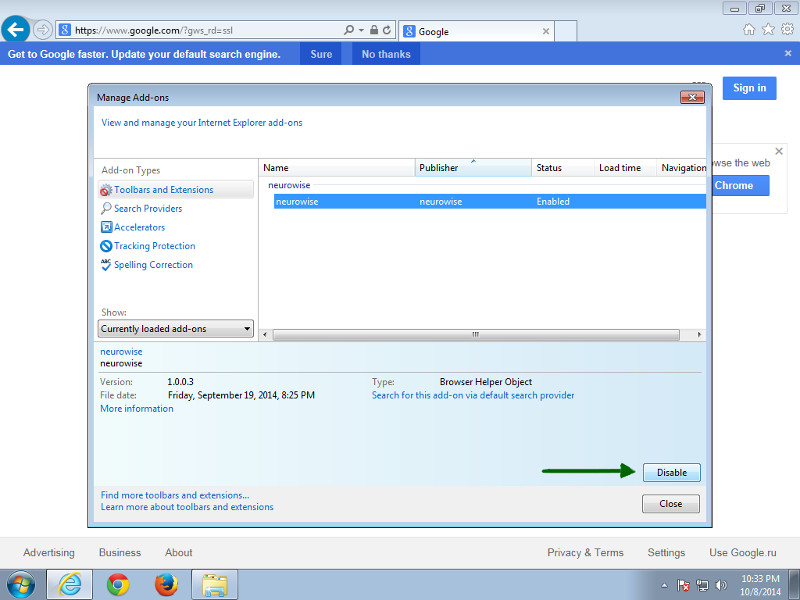
Task: Show hidden system tray icons
Action: (x=664, y=585)
